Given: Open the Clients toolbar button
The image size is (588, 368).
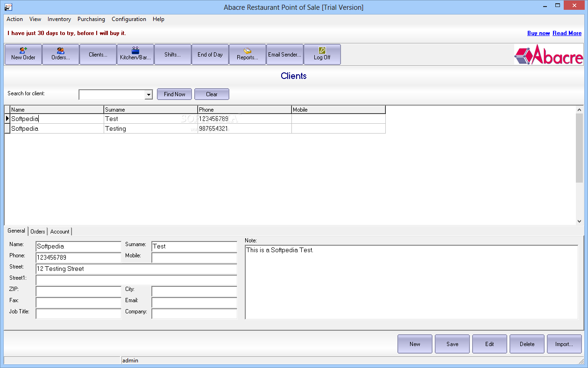Looking at the screenshot, I should tap(98, 54).
